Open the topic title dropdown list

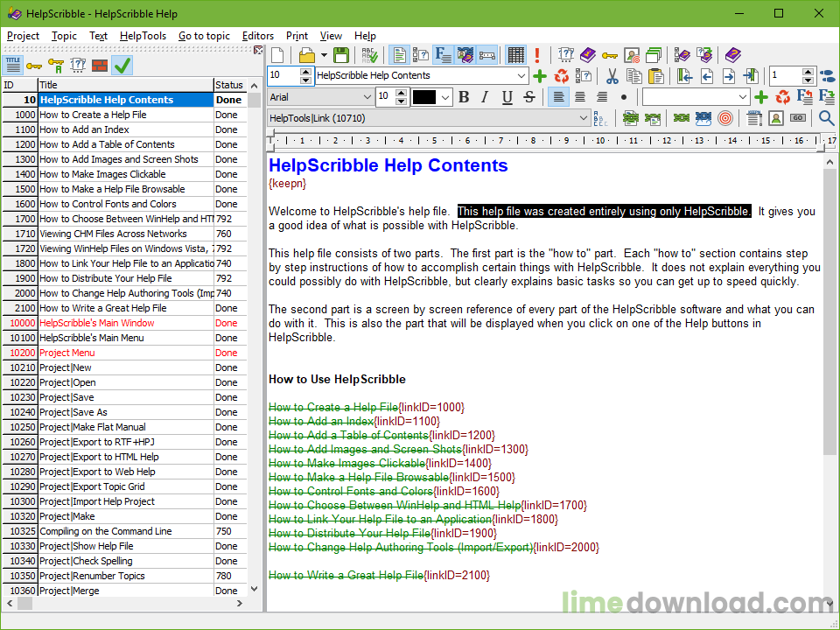(x=521, y=76)
